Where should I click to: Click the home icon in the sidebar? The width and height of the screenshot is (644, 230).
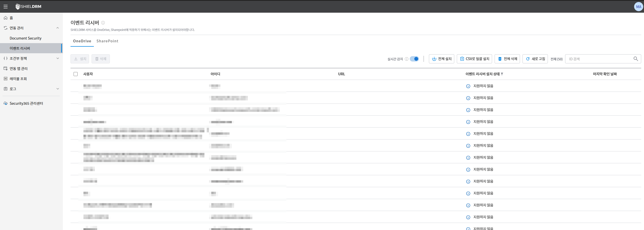click(6, 18)
